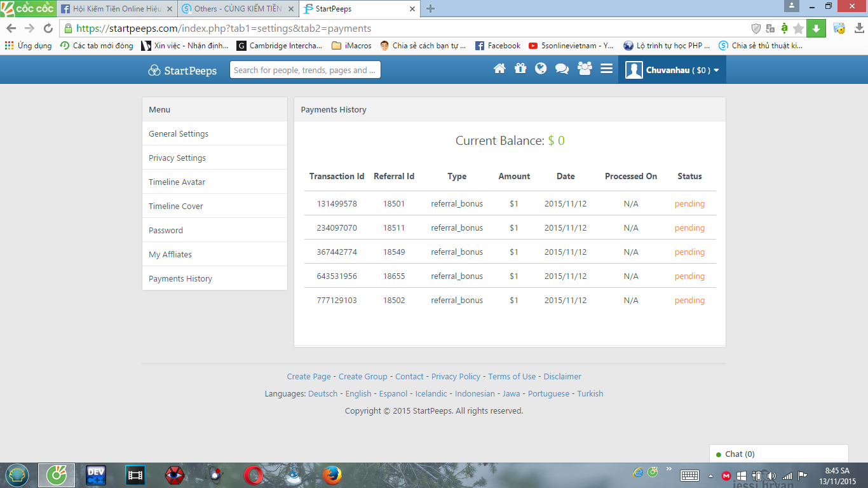Click the Privacy Policy footer link

(456, 377)
